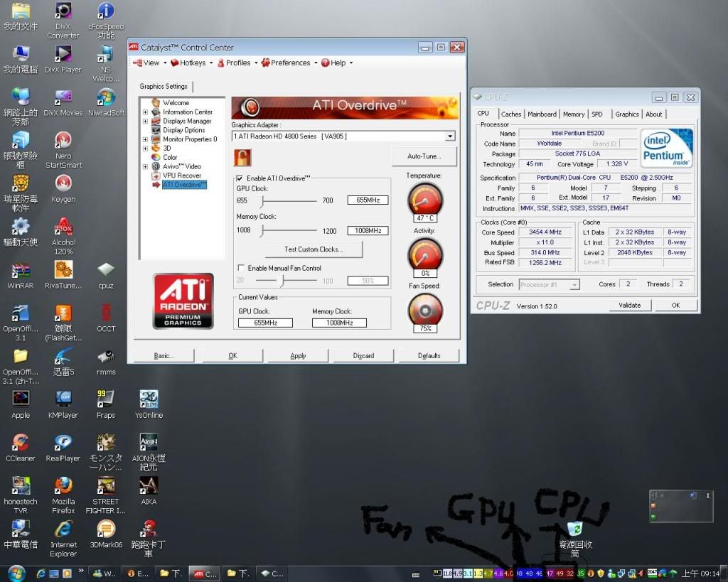This screenshot has height=582, width=728.
Task: Click the Defaults button
Action: pos(429,356)
